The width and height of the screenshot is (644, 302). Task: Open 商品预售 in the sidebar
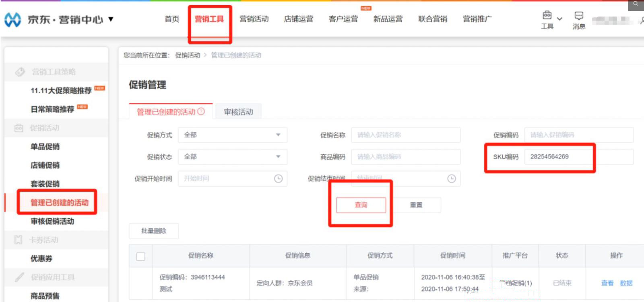click(x=45, y=296)
